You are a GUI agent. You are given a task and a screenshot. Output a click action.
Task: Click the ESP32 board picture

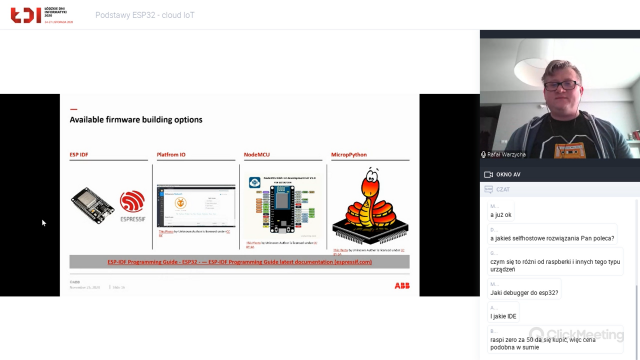93,205
